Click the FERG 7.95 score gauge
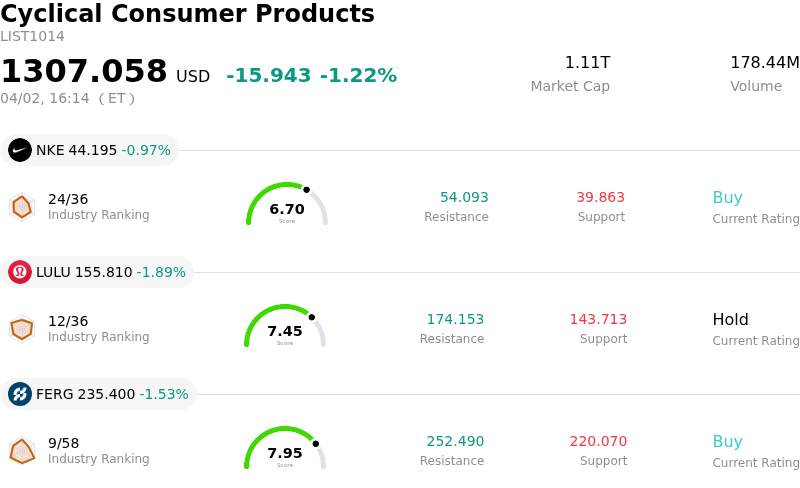Image resolution: width=800 pixels, height=488 pixels. (285, 449)
